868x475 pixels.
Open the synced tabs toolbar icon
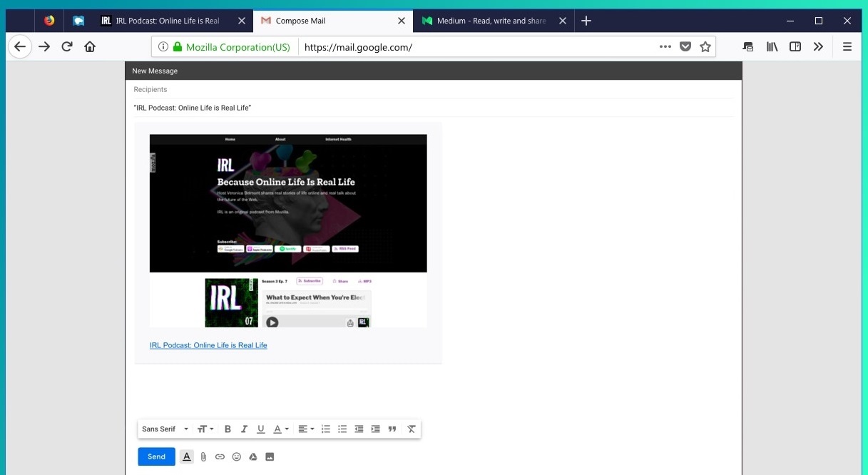click(x=747, y=47)
